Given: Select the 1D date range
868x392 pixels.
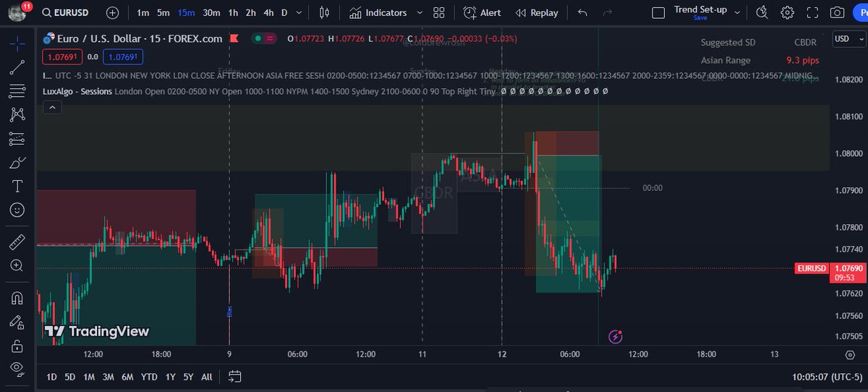Looking at the screenshot, I should tap(51, 376).
